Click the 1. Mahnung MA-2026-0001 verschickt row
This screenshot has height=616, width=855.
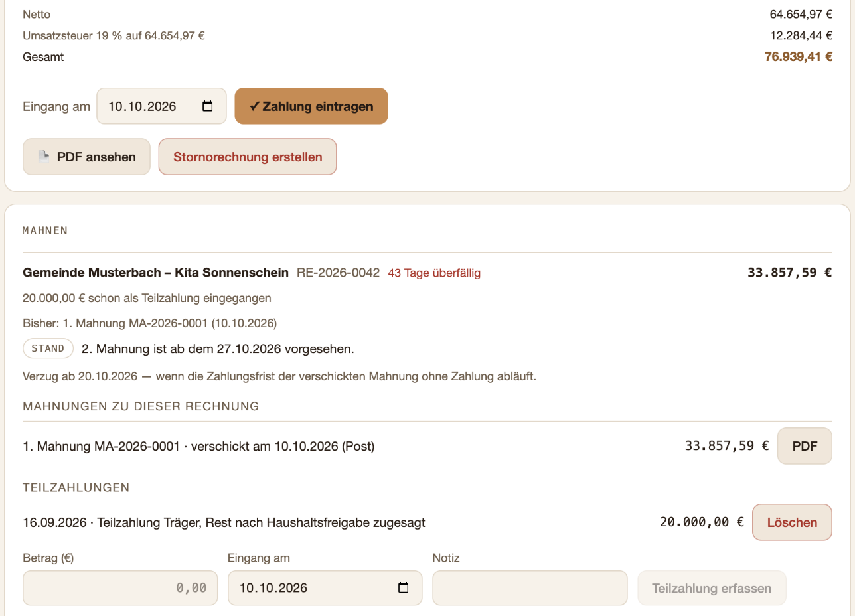427,446
